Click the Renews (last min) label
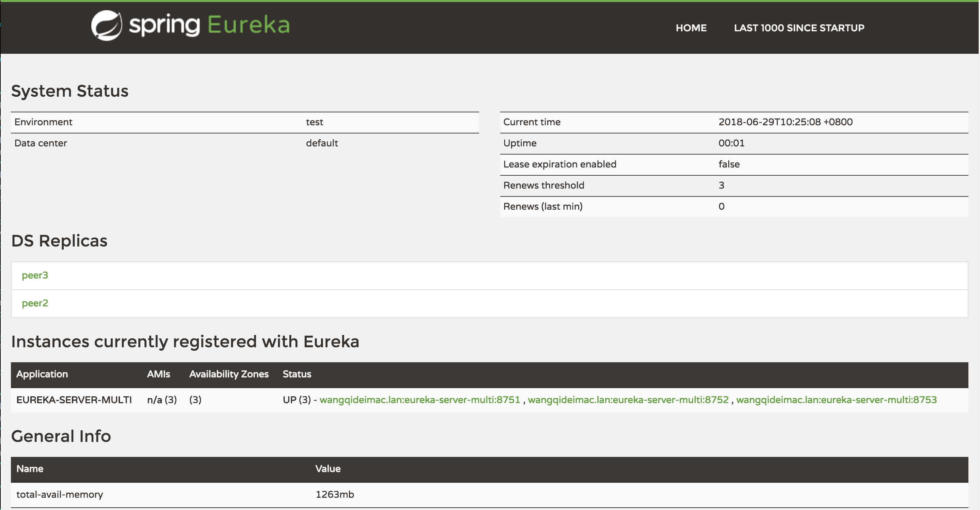Viewport: 980px width, 510px height. point(543,207)
